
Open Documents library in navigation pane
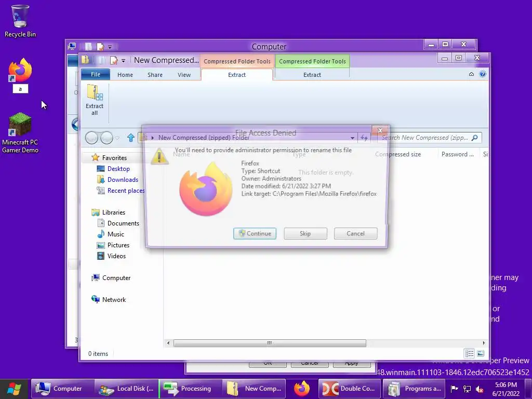point(123,223)
